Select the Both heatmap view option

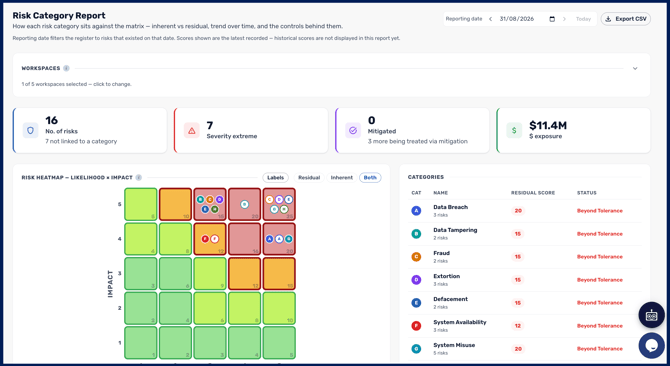tap(370, 178)
